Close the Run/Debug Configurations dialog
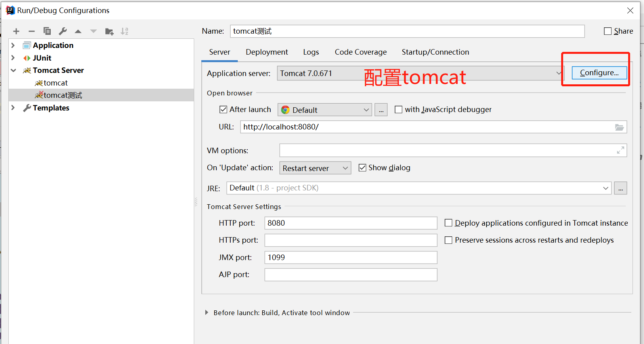This screenshot has width=644, height=344. coord(630,11)
